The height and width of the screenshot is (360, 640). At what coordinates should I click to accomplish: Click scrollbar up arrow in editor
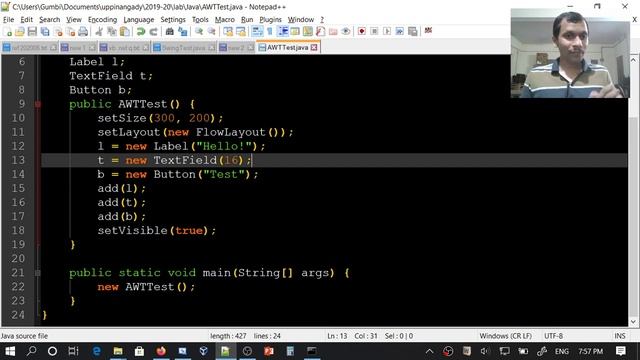click(x=633, y=60)
